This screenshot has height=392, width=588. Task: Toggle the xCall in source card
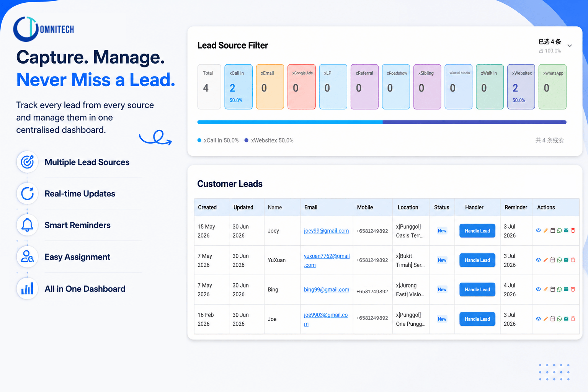click(x=238, y=87)
